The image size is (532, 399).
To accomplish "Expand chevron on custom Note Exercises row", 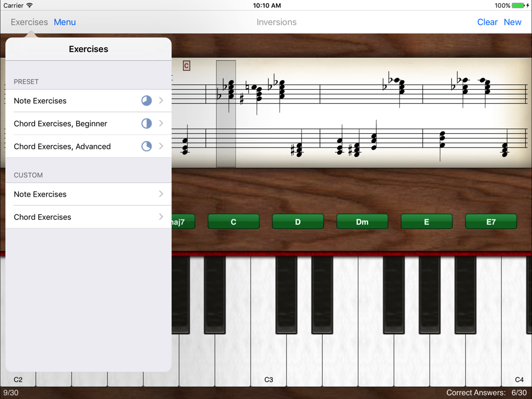I will coord(161,194).
